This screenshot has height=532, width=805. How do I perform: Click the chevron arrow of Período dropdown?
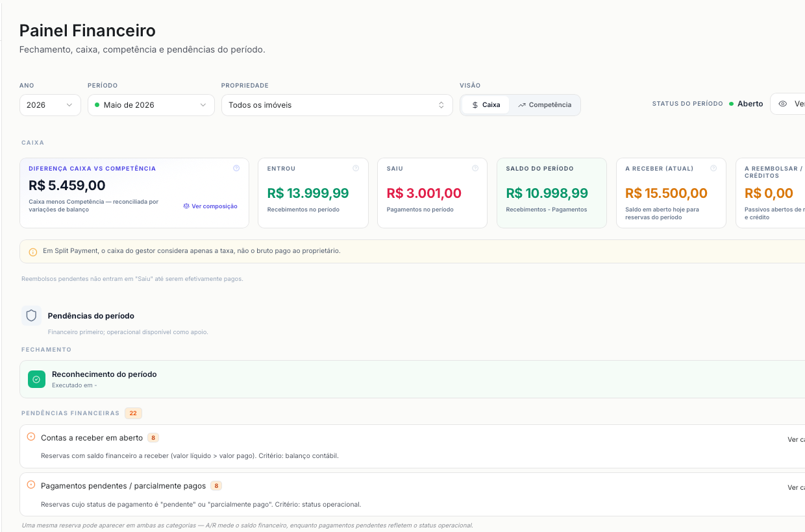pyautogui.click(x=203, y=105)
